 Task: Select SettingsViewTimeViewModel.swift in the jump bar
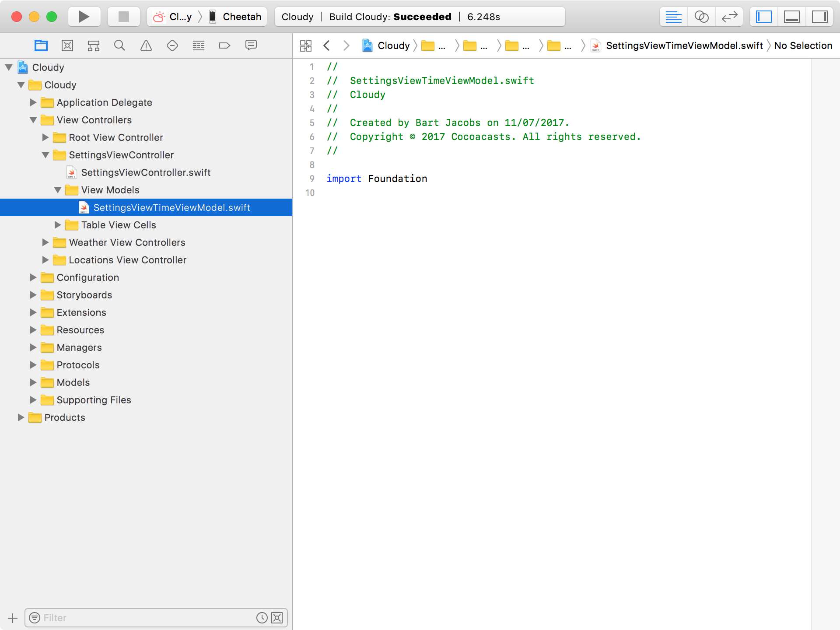676,45
